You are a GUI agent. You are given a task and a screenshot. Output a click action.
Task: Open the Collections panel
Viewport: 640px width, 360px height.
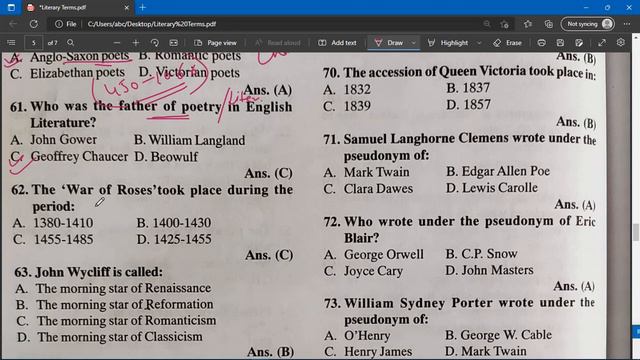(x=549, y=24)
